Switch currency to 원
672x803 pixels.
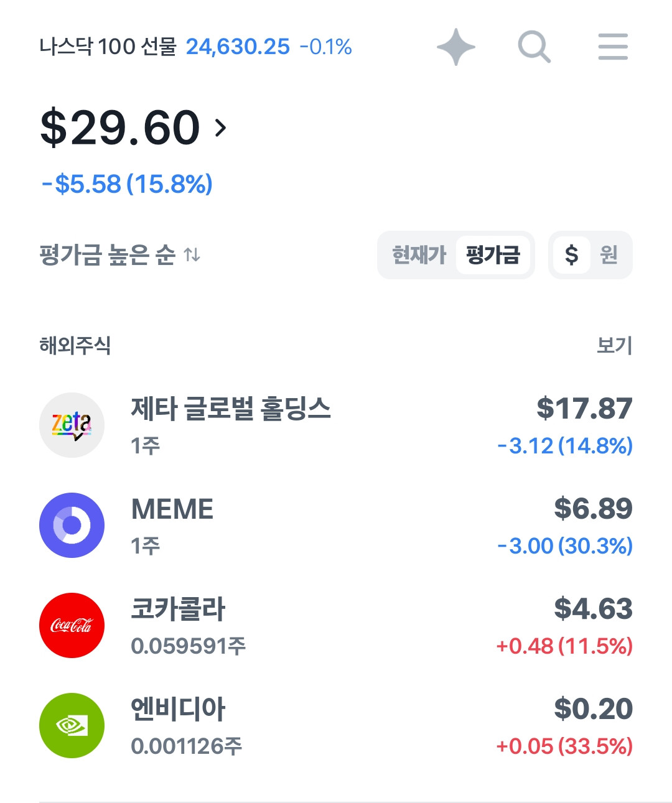coord(609,254)
